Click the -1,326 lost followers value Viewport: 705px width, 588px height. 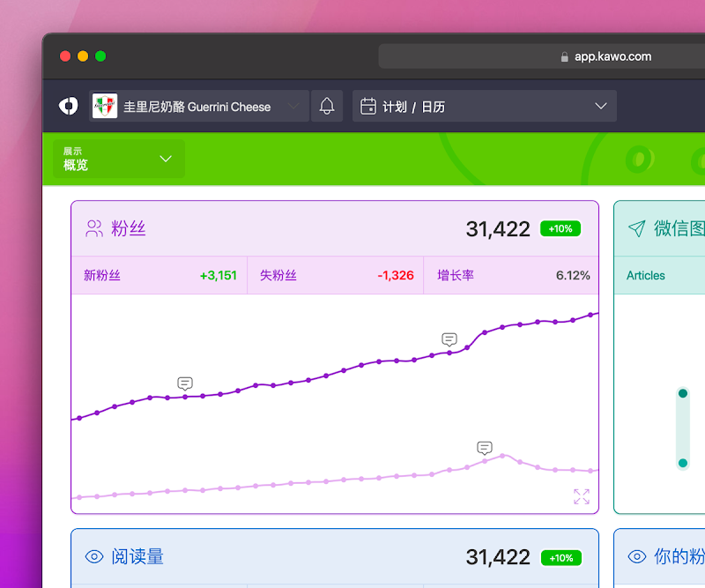click(395, 275)
